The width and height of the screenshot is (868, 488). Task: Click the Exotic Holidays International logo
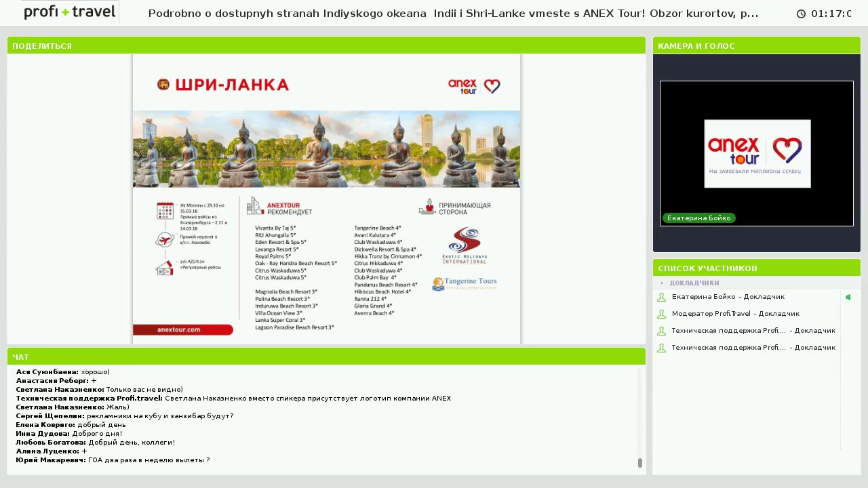pyautogui.click(x=465, y=245)
